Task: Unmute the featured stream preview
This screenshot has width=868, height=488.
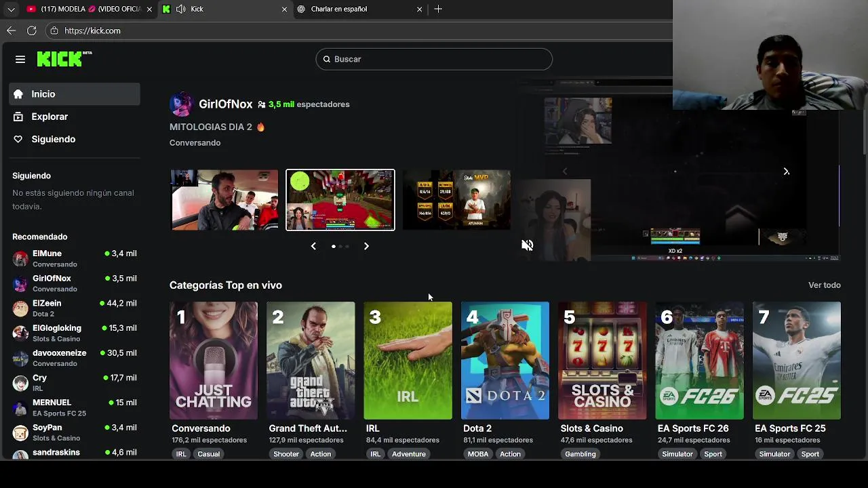Action: pos(527,245)
